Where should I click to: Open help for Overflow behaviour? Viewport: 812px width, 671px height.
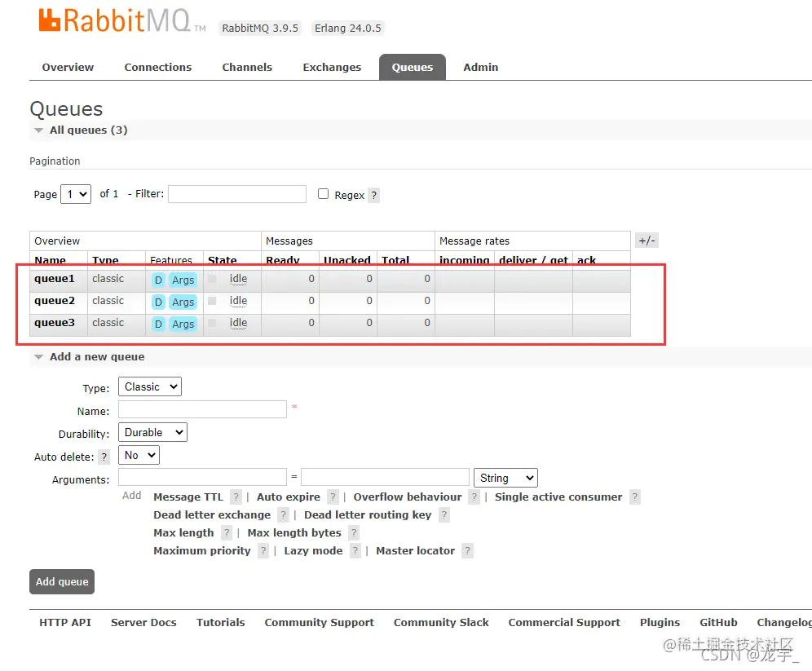(x=474, y=497)
